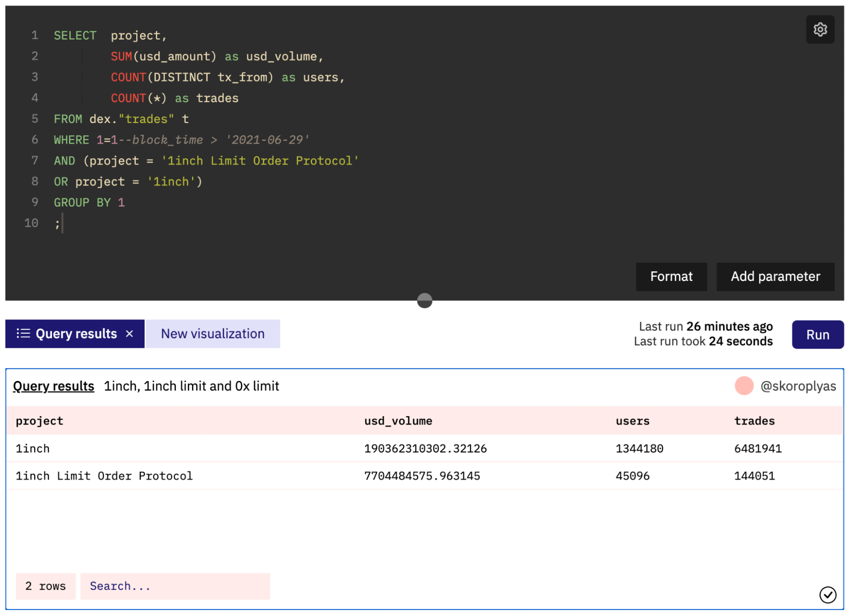The width and height of the screenshot is (851, 616).
Task: Open the @skoroplyas profile link
Action: [x=798, y=386]
